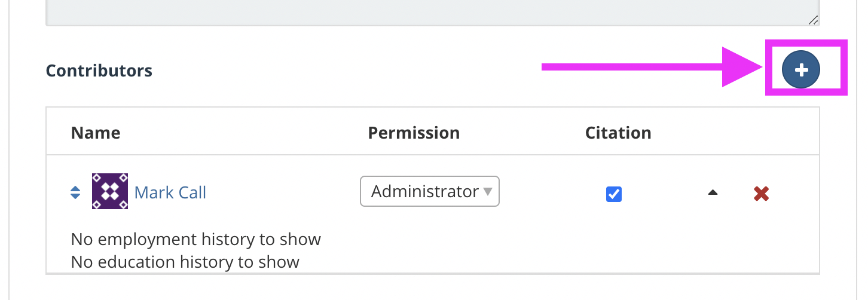Click the blue reorder handle beside Mark Call
868x300 pixels.
click(x=75, y=193)
